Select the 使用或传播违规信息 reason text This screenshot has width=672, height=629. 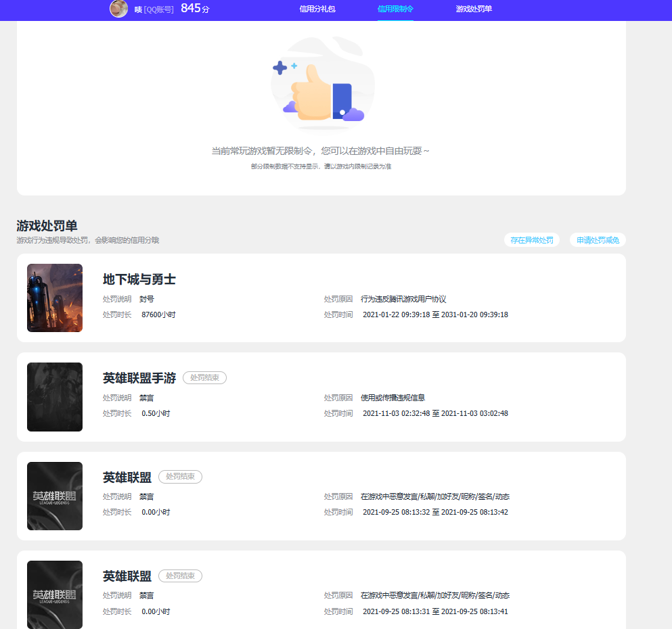(x=393, y=398)
